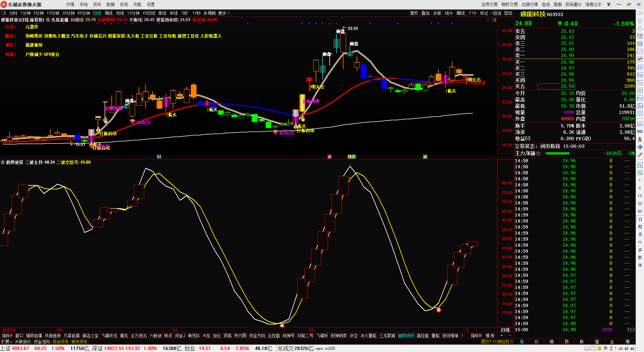Open the 指标B indicator group
The height and width of the screenshot is (352, 644).
(x=476, y=336)
